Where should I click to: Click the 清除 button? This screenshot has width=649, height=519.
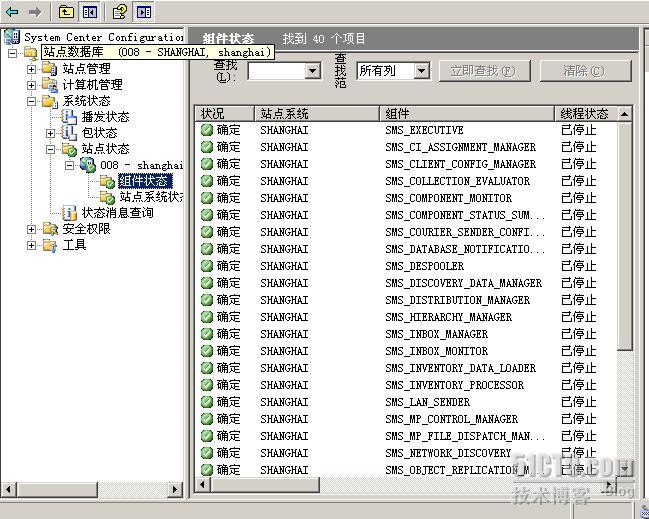tap(586, 71)
